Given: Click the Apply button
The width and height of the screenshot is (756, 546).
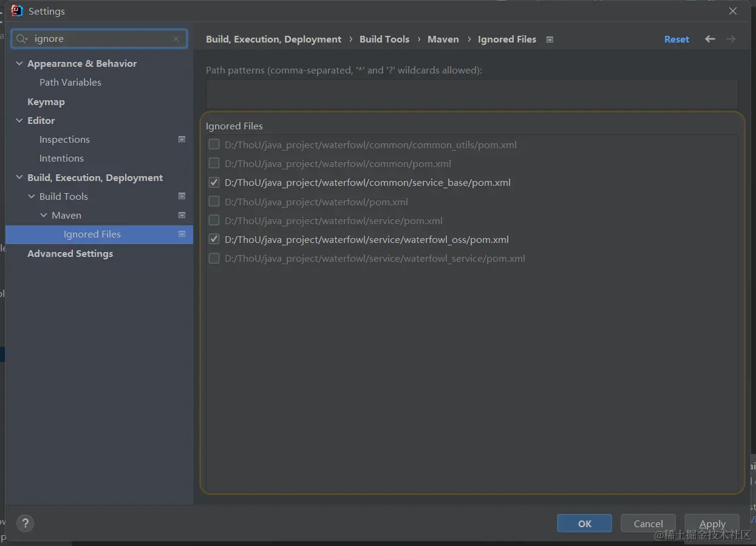Looking at the screenshot, I should pyautogui.click(x=712, y=524).
